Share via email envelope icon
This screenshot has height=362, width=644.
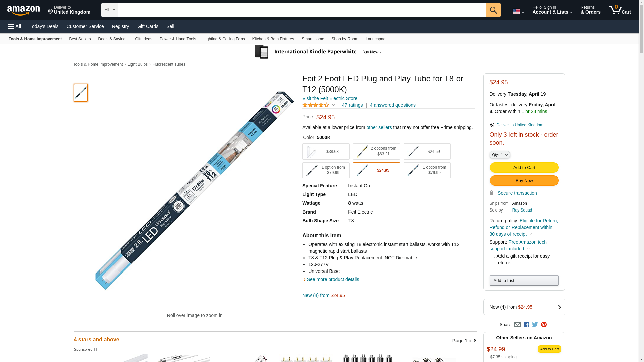point(517,324)
